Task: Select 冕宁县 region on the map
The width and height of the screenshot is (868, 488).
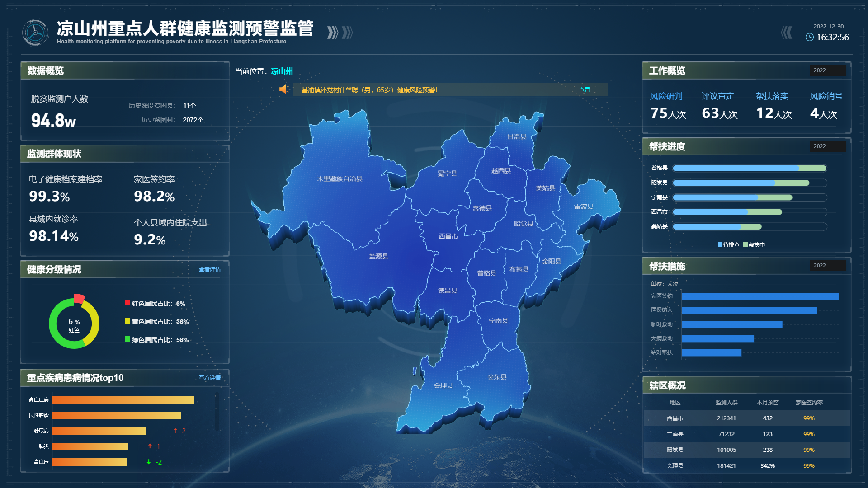Action: [447, 174]
